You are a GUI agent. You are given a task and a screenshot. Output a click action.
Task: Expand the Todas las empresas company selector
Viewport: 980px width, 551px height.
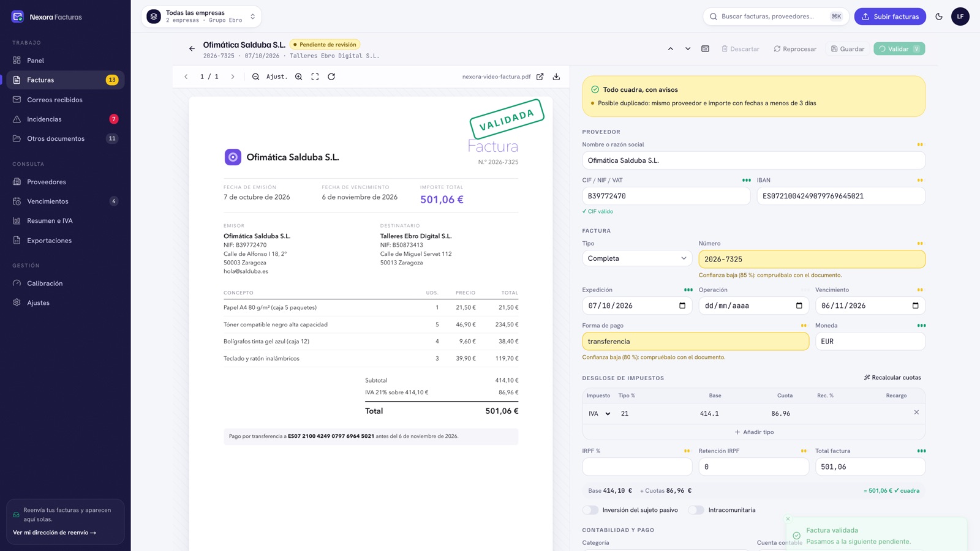(202, 17)
